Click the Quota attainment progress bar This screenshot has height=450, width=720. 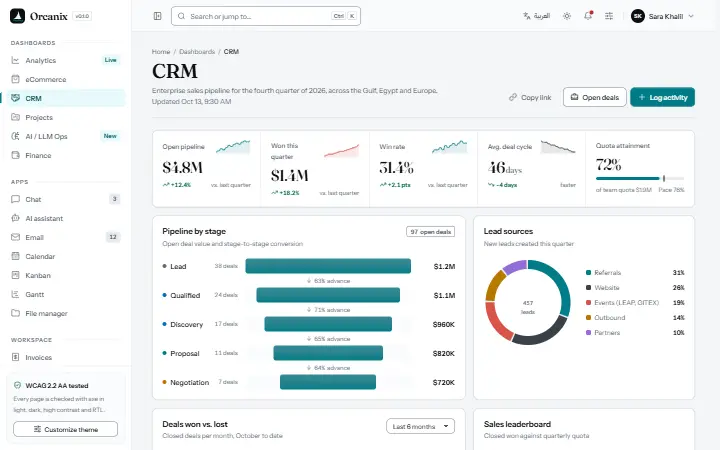coord(640,178)
